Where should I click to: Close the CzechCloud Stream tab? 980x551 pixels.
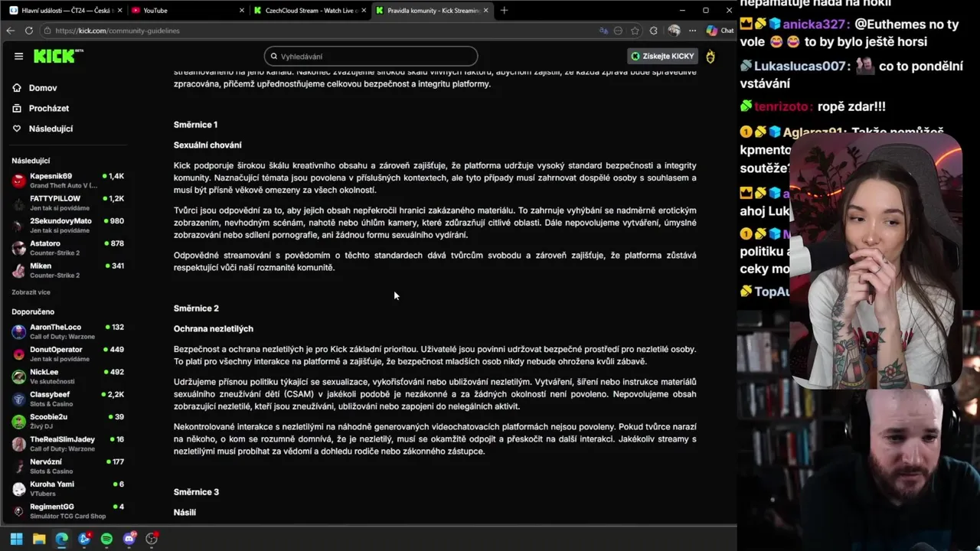click(364, 10)
